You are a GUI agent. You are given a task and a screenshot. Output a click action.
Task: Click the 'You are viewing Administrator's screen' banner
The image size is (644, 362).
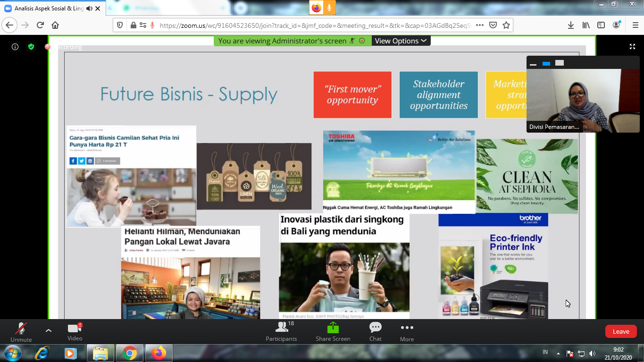coord(292,41)
